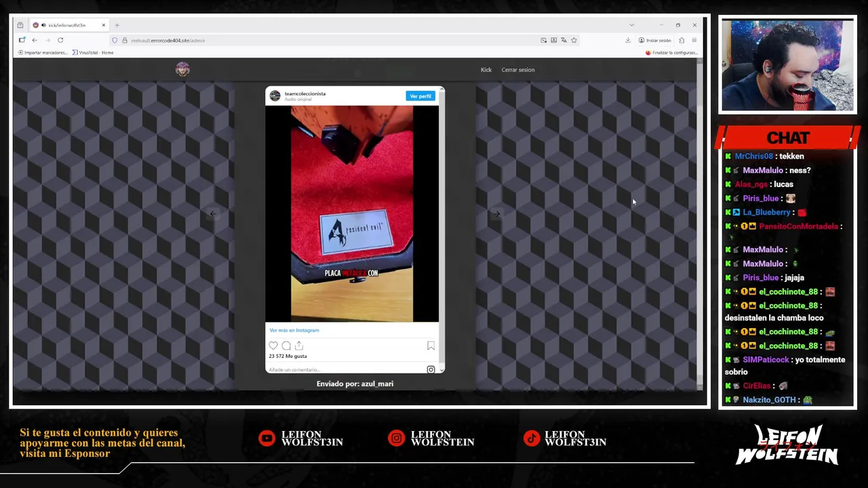Click message desinstalen la chamba loco
The image size is (868, 488).
(774, 318)
